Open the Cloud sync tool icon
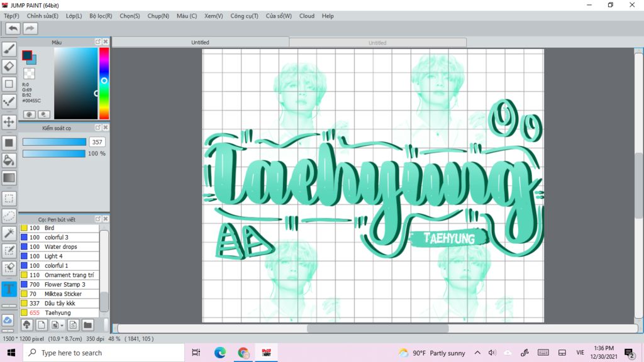Screen dimensions: 644x362 click(8, 320)
